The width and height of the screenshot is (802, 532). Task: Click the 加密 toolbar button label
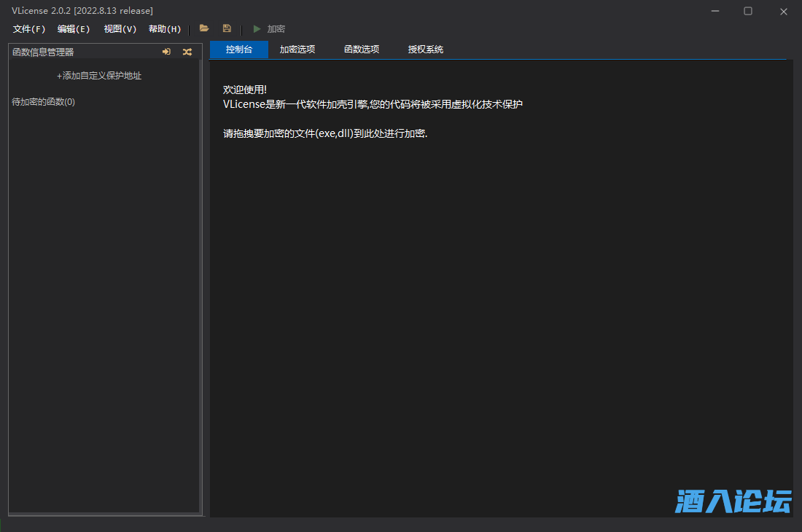[x=276, y=29]
